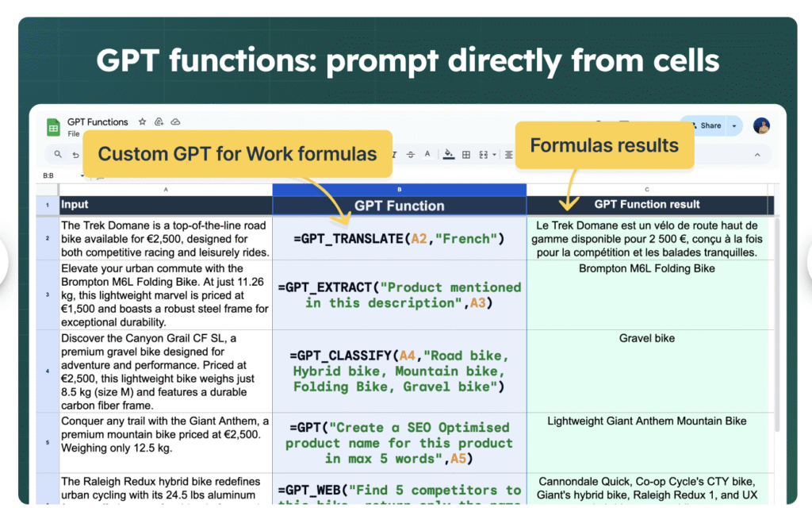This screenshot has height=508, width=812.
Task: Open the File menu
Action: [x=74, y=133]
